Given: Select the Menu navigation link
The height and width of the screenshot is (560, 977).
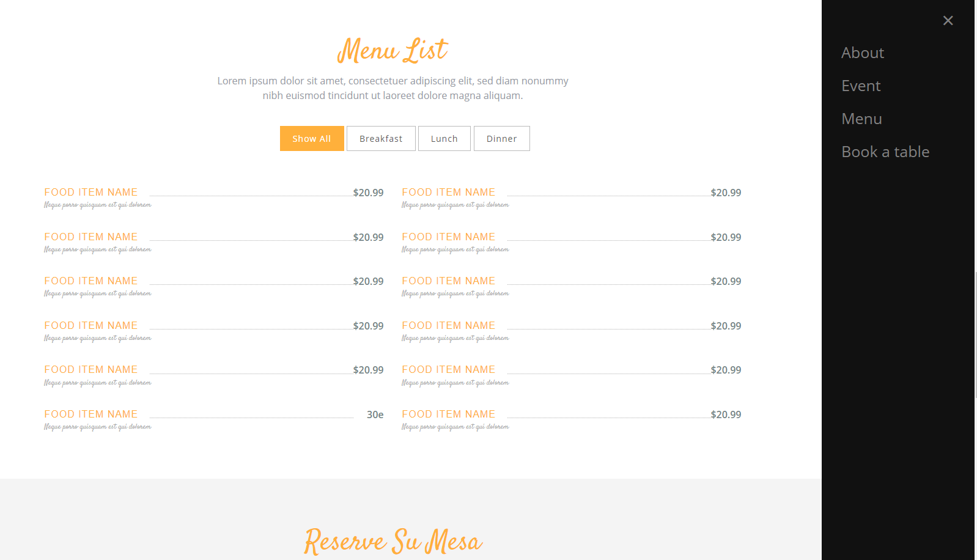Looking at the screenshot, I should (x=861, y=119).
